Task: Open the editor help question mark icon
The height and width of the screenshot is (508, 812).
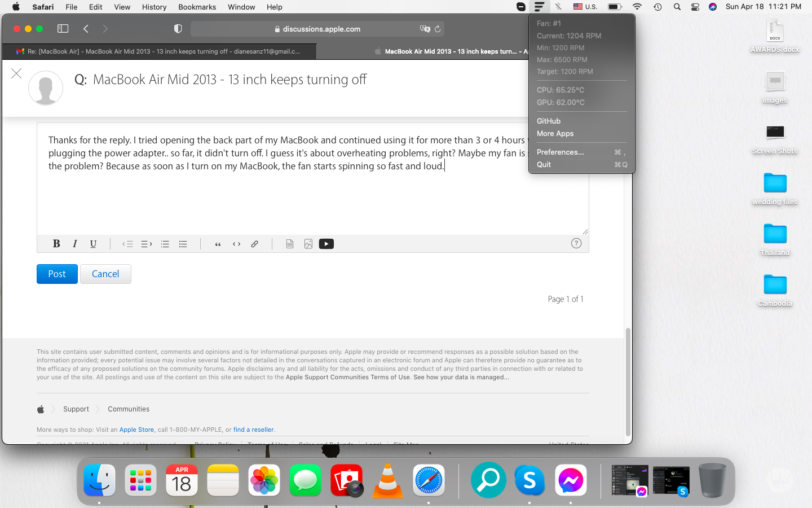Action: (576, 243)
